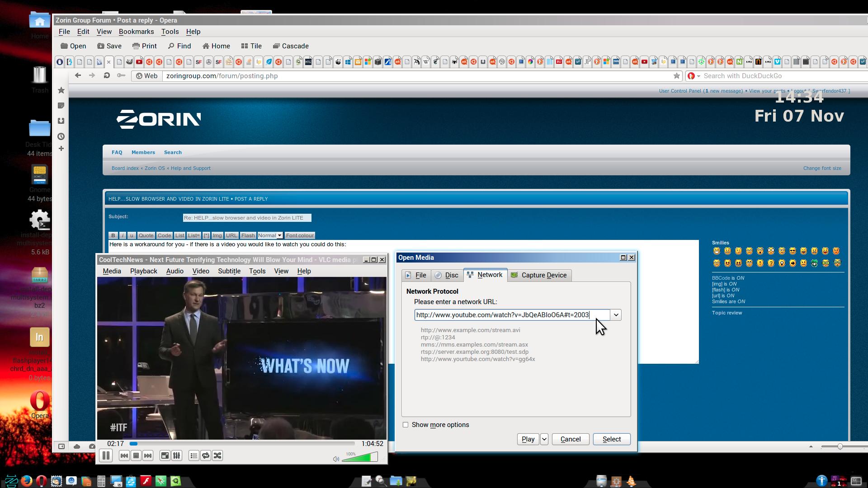Toggle shuffle in VLC
The image size is (868, 488).
click(x=217, y=455)
